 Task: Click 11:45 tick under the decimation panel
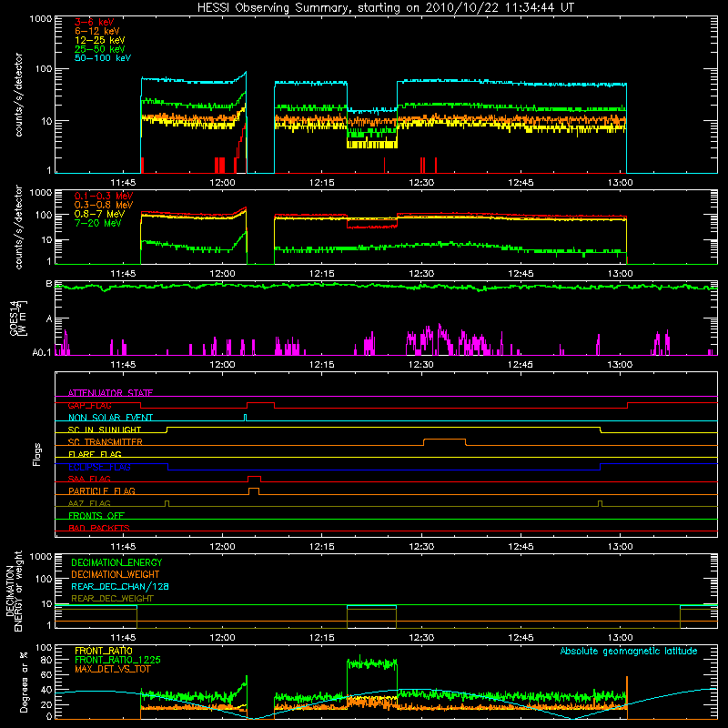pos(123,638)
